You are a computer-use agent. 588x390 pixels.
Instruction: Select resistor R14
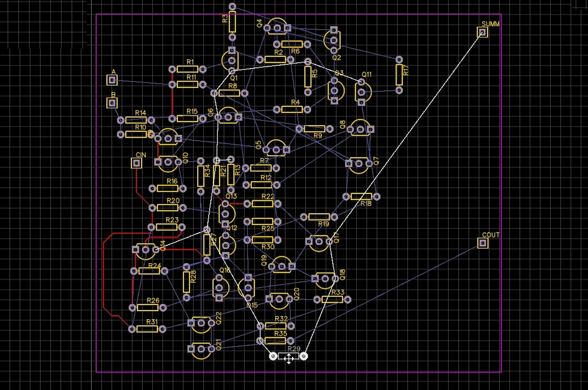click(136, 120)
